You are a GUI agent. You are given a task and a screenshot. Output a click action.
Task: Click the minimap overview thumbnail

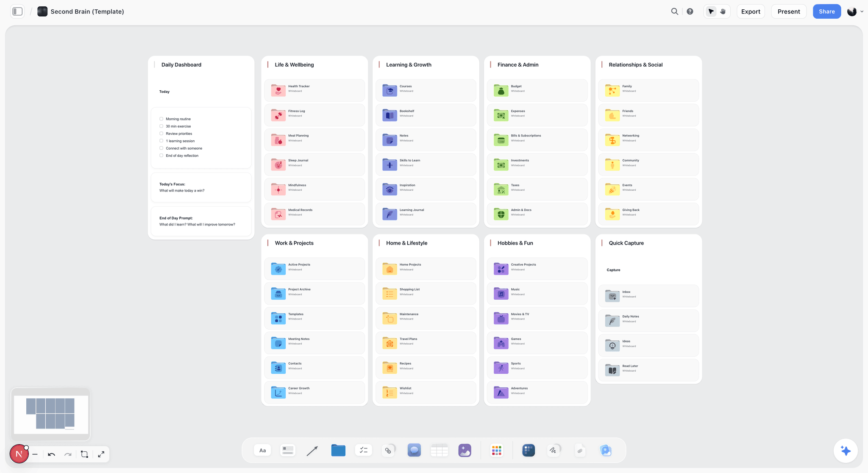[51, 414]
